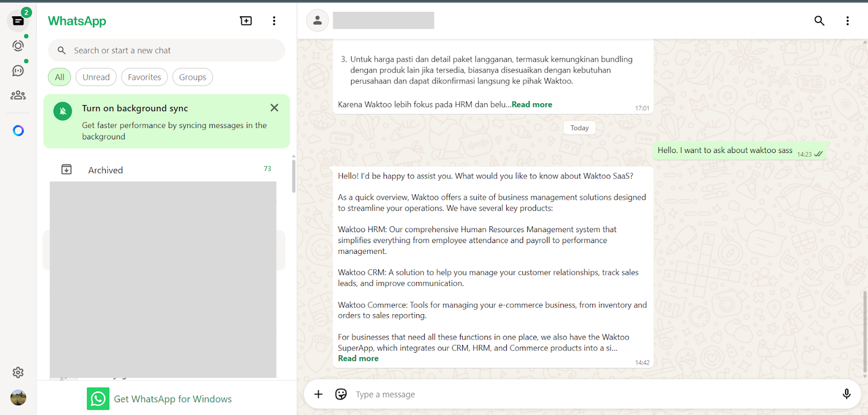Select the Groups filter chip
This screenshot has height=415, width=868.
(193, 77)
